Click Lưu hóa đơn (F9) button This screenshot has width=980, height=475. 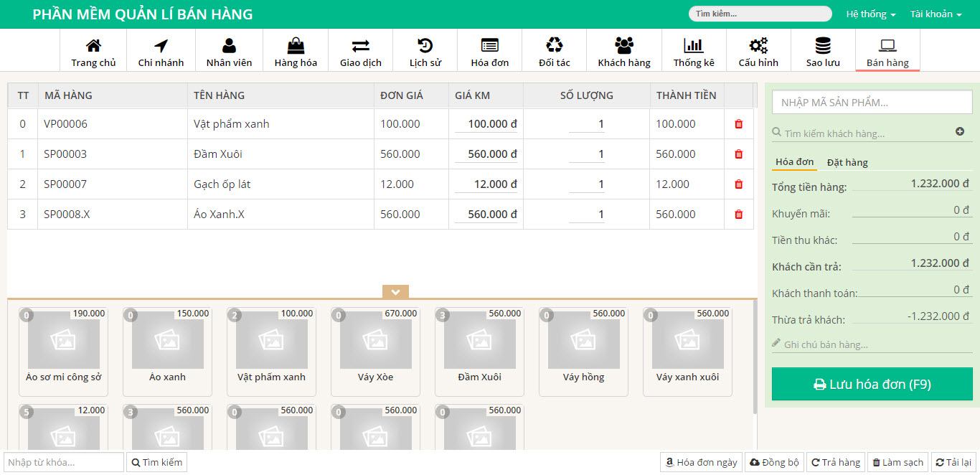(872, 385)
